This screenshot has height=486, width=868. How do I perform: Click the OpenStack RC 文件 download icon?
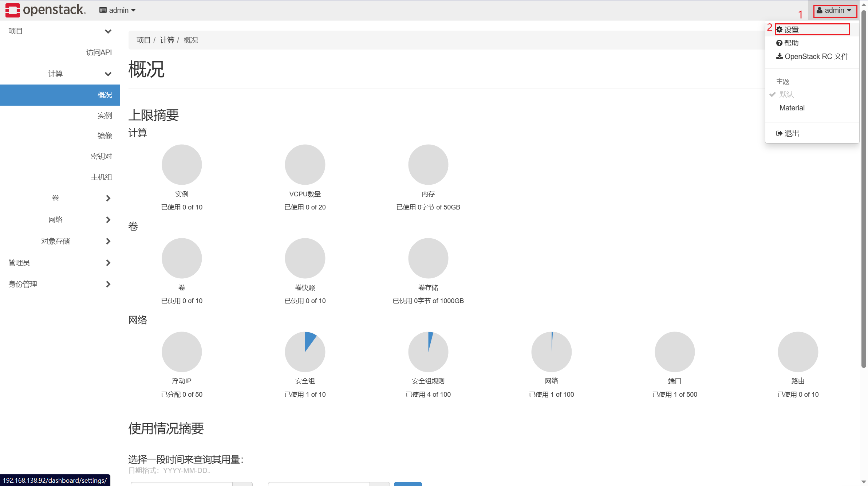[780, 56]
